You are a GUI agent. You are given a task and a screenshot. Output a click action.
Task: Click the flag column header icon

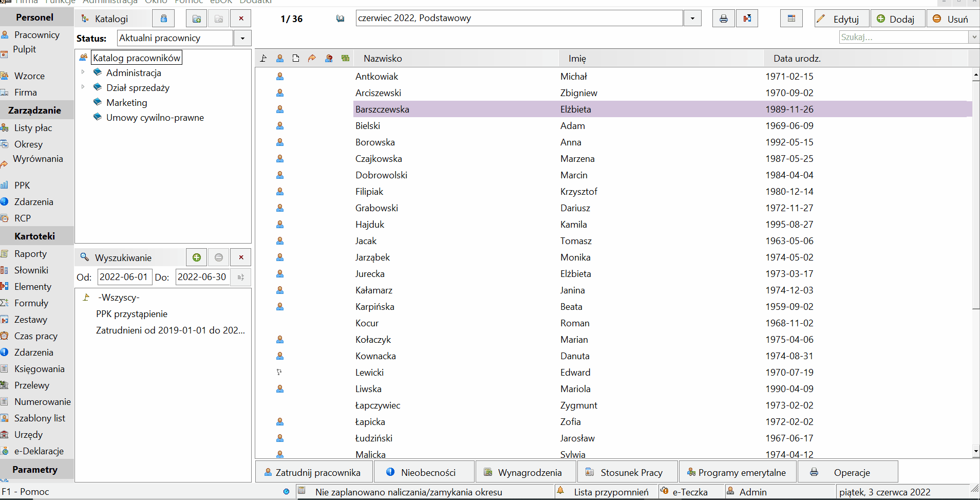pos(263,58)
